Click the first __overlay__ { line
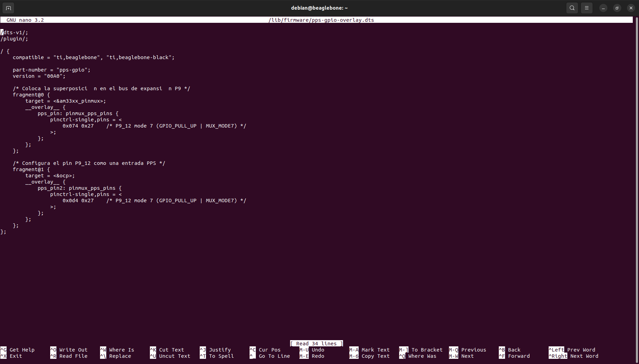This screenshot has width=639, height=364. point(45,107)
